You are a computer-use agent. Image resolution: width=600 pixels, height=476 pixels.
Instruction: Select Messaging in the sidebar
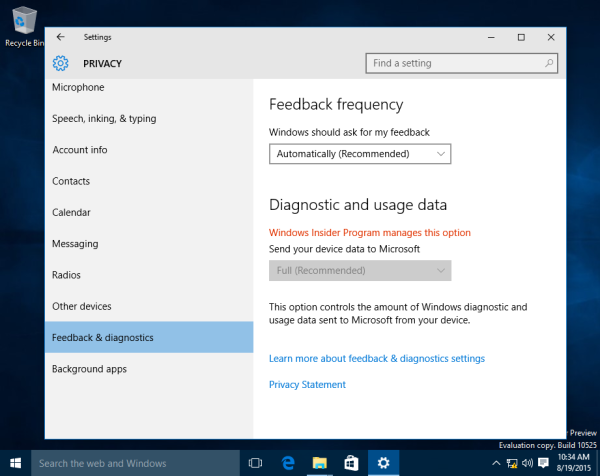[149, 244]
